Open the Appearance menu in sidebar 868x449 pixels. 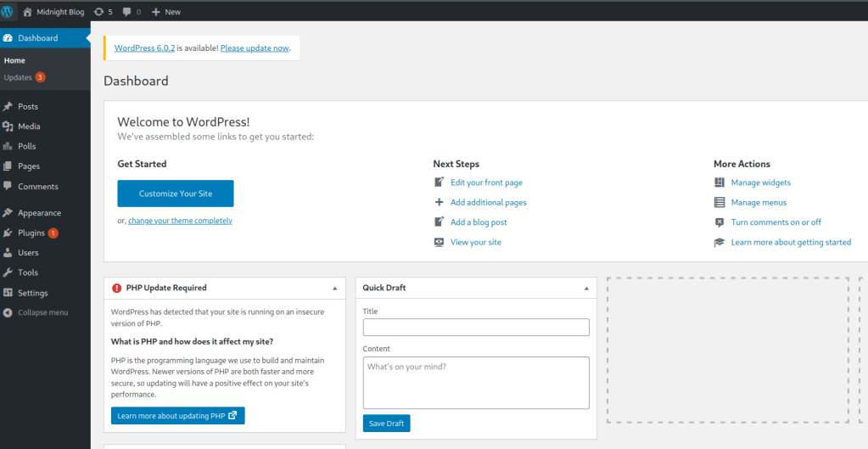point(39,213)
